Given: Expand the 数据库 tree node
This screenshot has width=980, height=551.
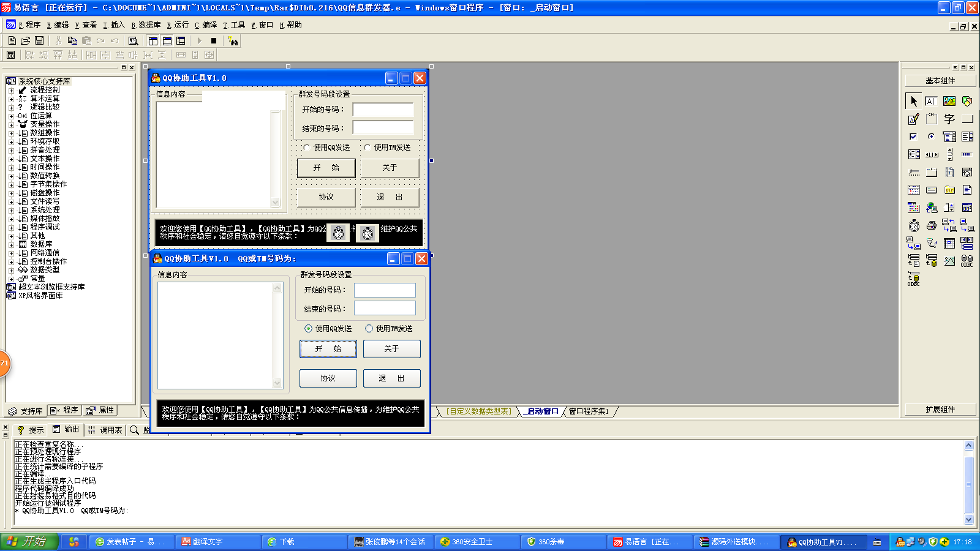Looking at the screenshot, I should 11,244.
